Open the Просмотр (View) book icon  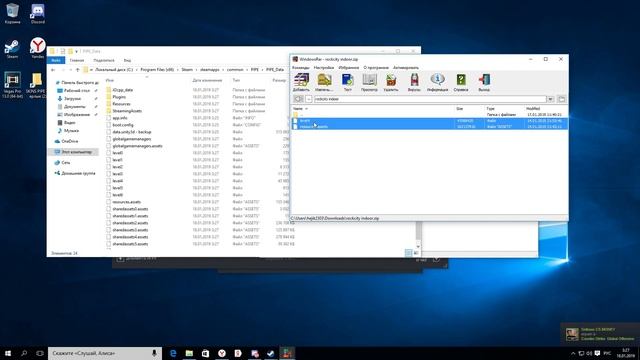[x=369, y=82]
